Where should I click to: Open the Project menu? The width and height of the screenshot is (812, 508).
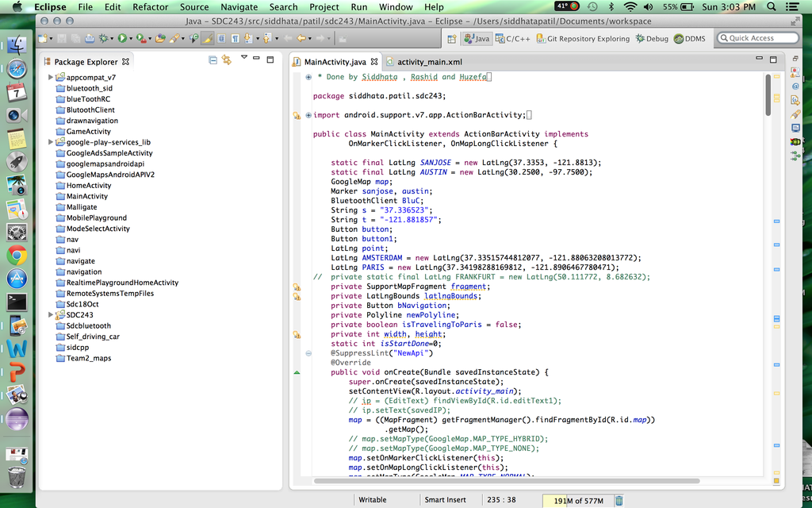324,6
